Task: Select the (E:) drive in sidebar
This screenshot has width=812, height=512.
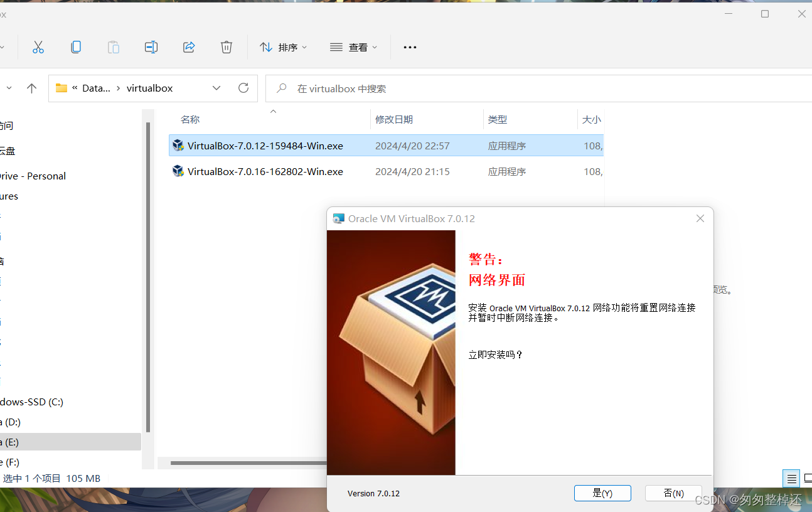Action: pyautogui.click(x=70, y=442)
